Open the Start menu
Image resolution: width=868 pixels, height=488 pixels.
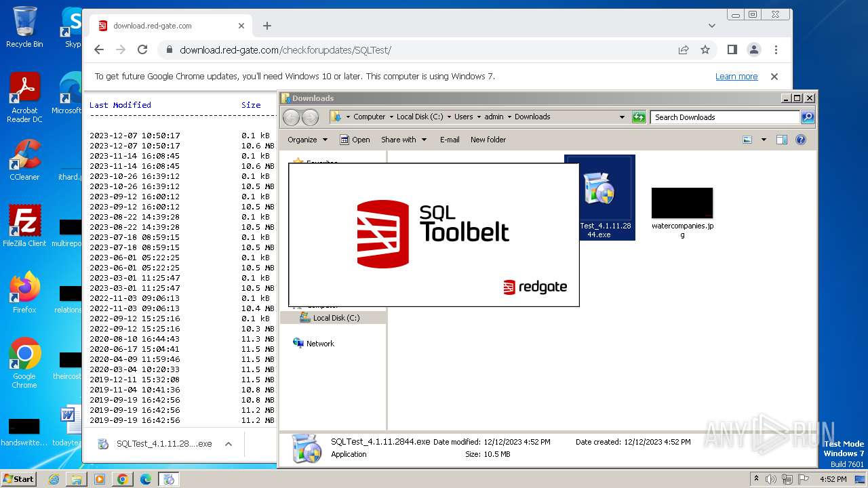point(18,479)
